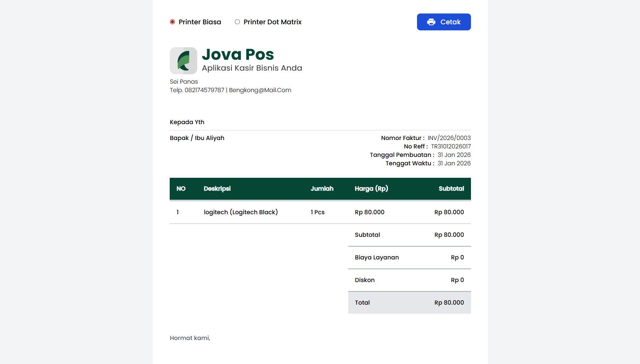
Task: Click reference number TR31012026017
Action: click(451, 146)
